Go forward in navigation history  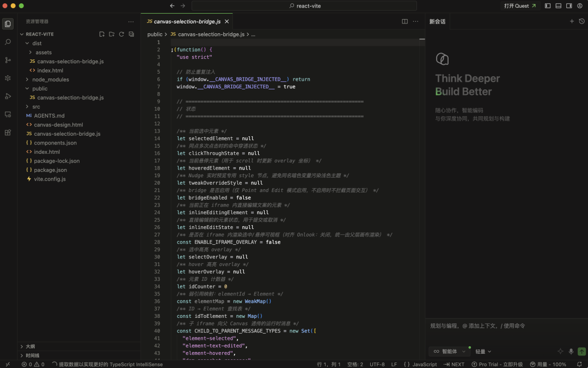pos(182,5)
